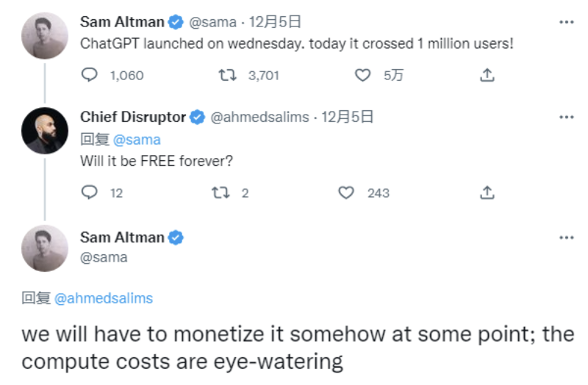This screenshot has height=385, width=588.
Task: Open Chief Disruptor's profile picture
Action: (45, 131)
